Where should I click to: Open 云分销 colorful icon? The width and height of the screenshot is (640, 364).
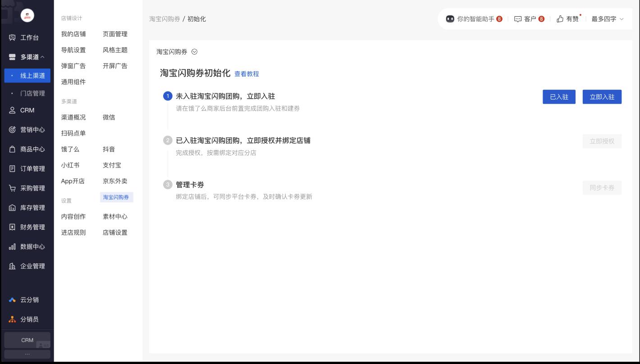tap(12, 300)
